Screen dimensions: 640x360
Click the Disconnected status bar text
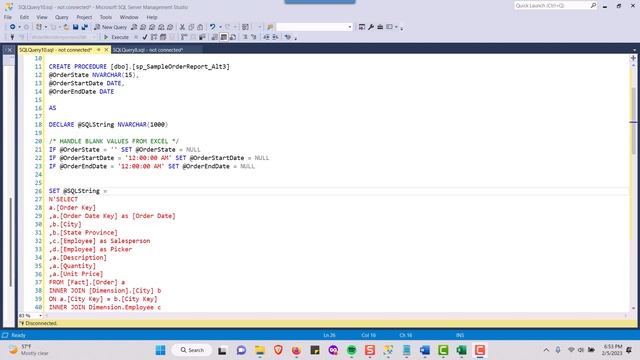41,323
